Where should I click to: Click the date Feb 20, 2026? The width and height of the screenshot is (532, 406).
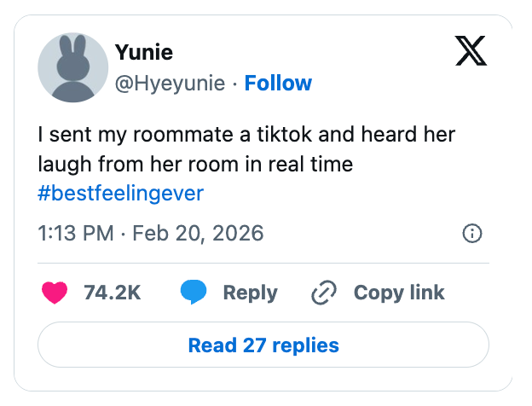coord(195,233)
